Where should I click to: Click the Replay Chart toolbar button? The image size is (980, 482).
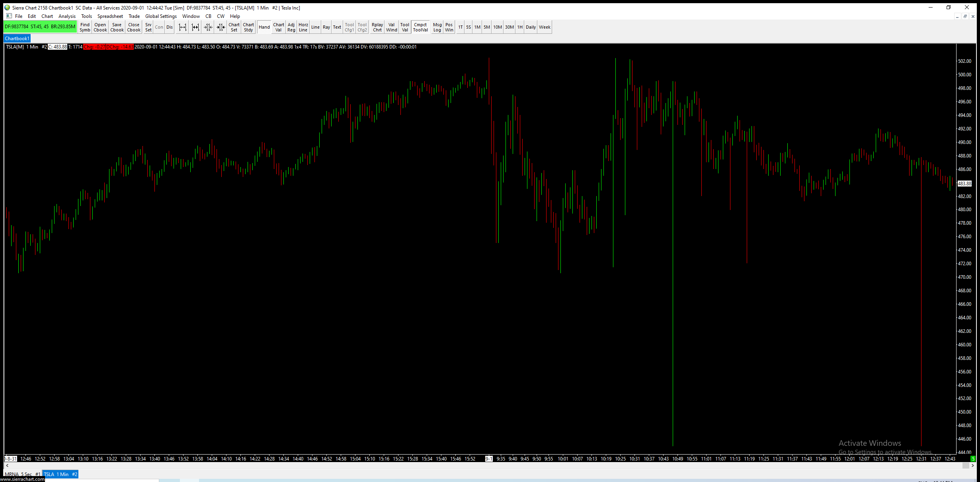coord(377,27)
